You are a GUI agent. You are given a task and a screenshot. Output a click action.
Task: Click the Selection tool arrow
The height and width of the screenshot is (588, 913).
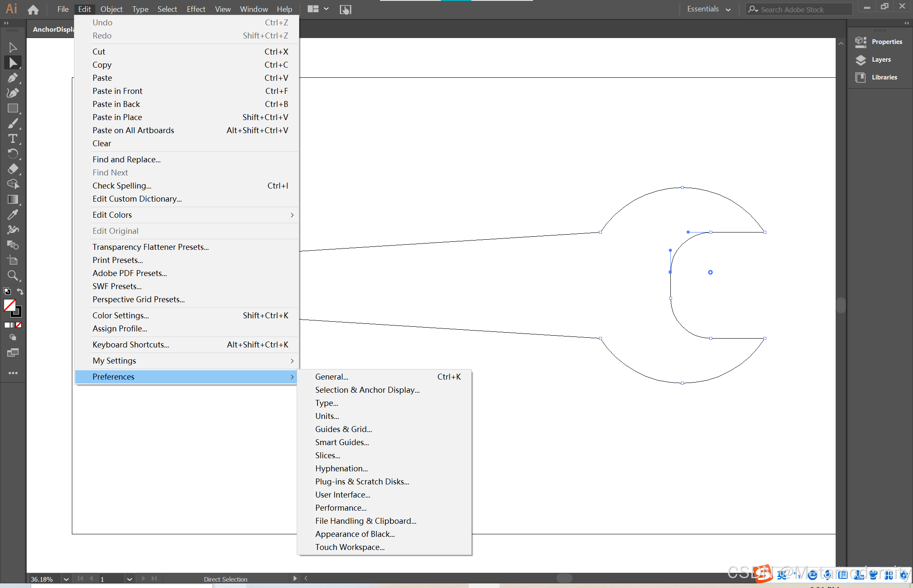coord(13,47)
